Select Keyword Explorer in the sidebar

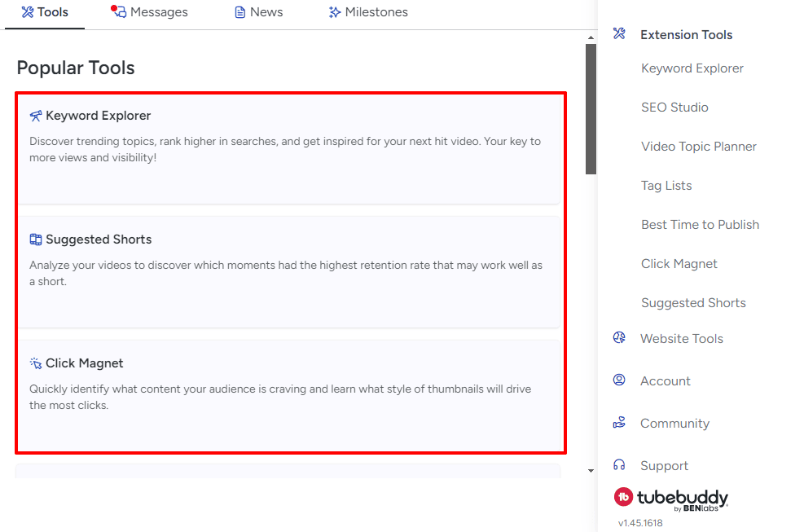tap(692, 68)
